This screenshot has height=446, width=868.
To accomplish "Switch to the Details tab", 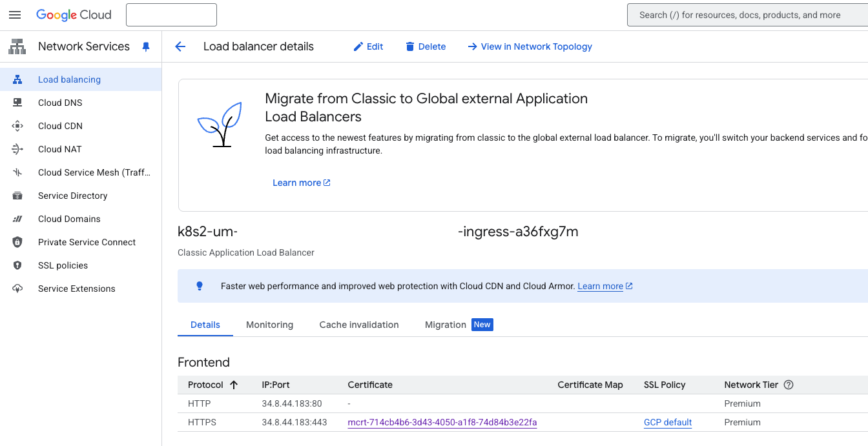I will point(205,325).
